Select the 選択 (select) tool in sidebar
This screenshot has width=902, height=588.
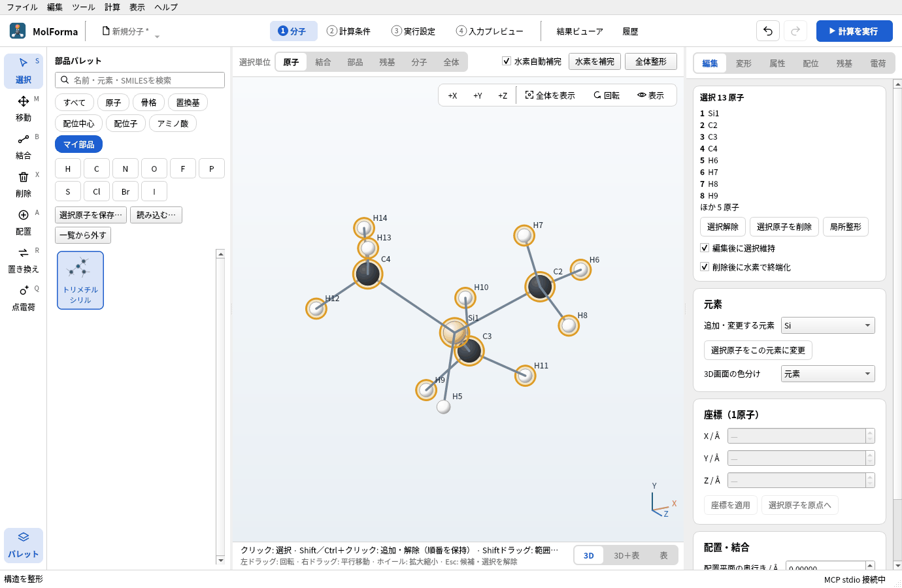point(24,71)
